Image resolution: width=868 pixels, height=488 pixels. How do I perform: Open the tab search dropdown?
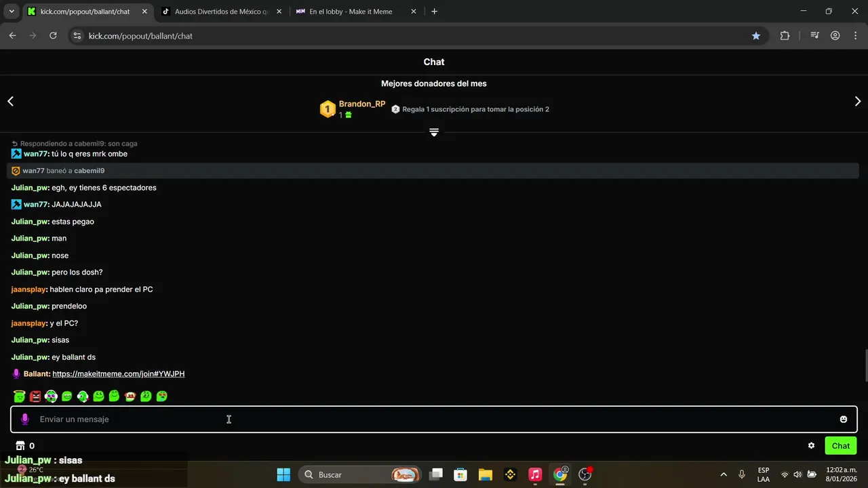(x=11, y=12)
